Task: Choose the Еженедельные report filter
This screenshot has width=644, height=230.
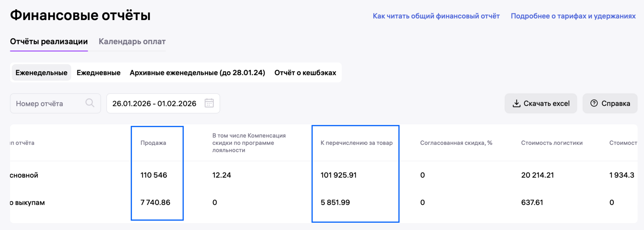Action: (41, 73)
